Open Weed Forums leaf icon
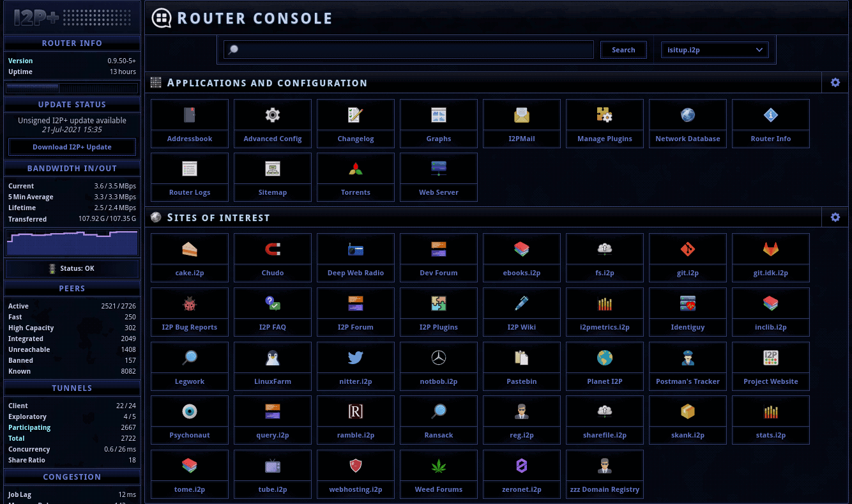852x504 pixels. coord(439,466)
